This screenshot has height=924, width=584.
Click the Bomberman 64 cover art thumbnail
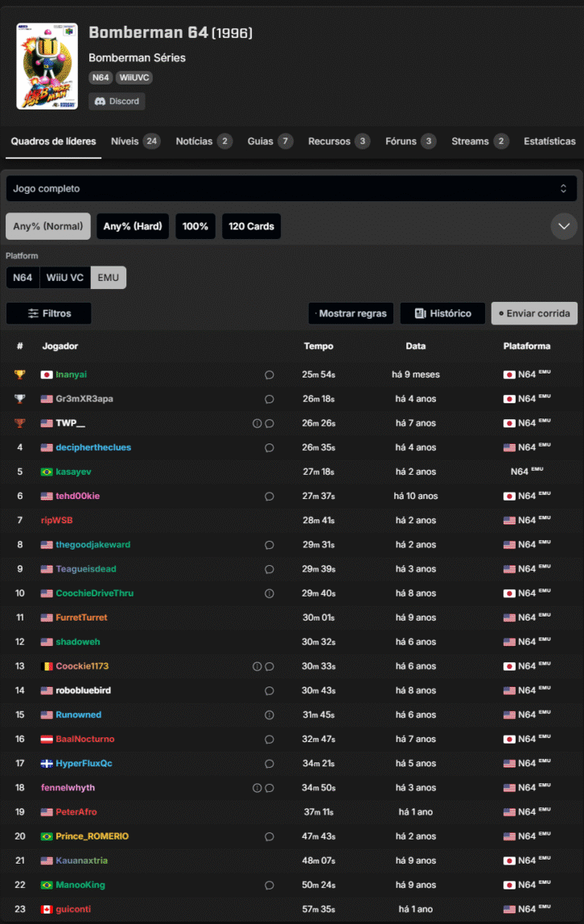point(47,66)
